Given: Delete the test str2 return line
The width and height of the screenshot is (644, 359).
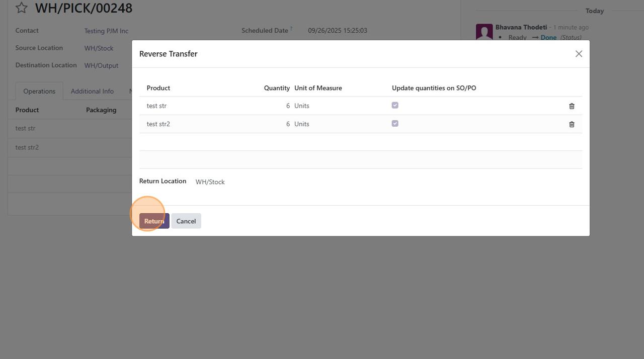Looking at the screenshot, I should click(x=572, y=124).
